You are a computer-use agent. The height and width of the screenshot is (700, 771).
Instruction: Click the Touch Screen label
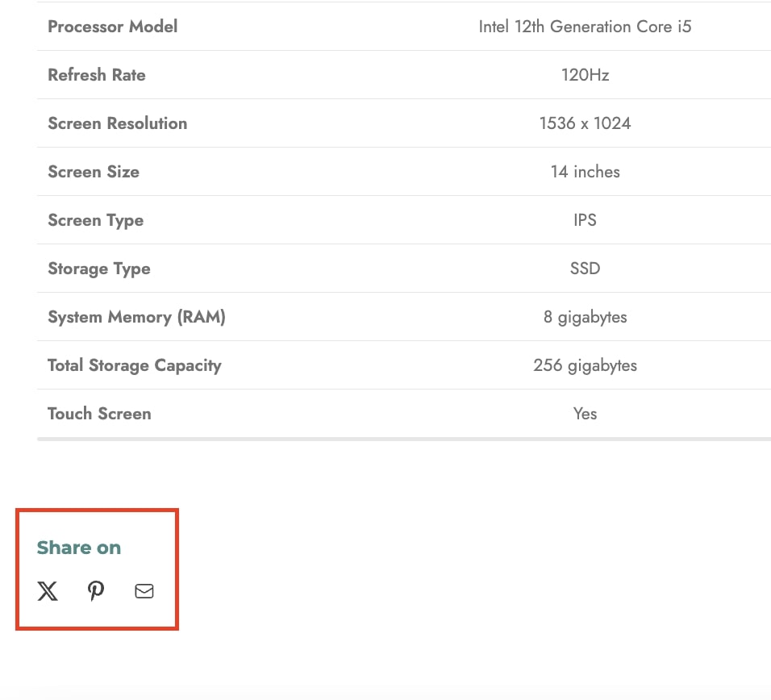[x=99, y=414]
